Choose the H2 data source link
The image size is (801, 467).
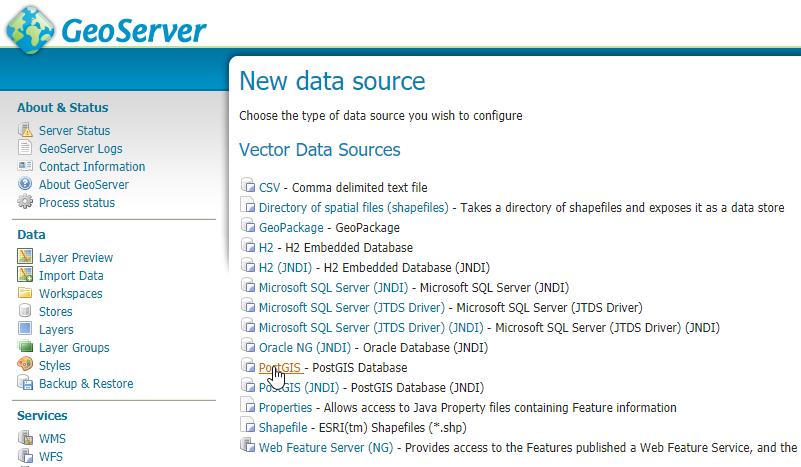pos(266,248)
